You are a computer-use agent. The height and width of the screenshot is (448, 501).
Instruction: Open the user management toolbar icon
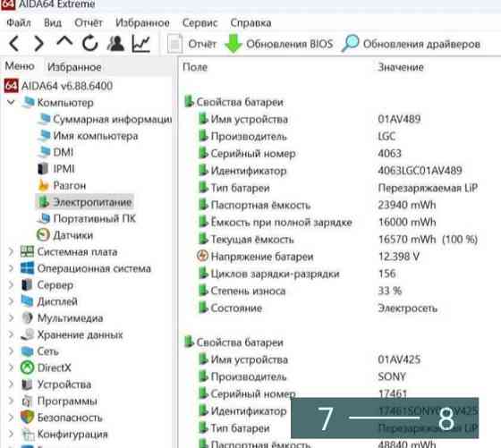point(115,44)
